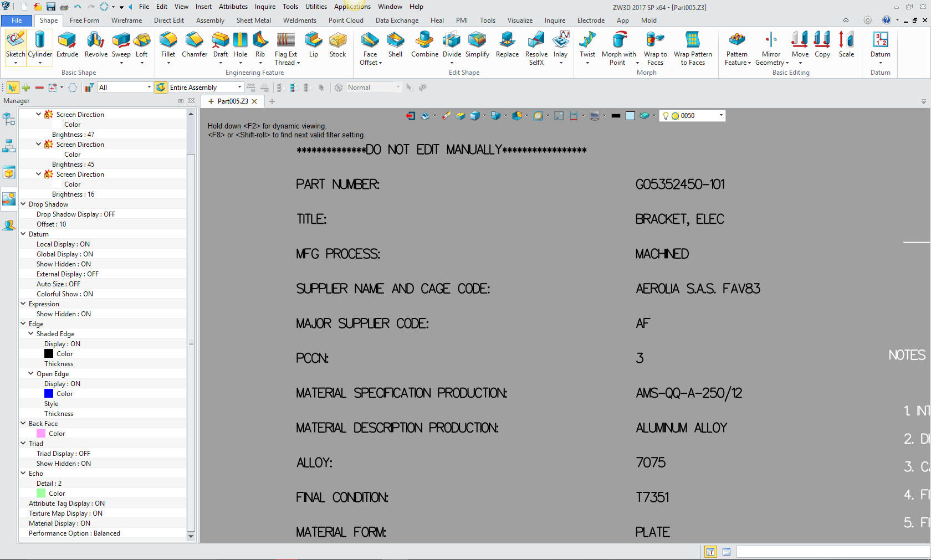Open the Inquire menu
This screenshot has width=931, height=560.
pyautogui.click(x=265, y=7)
